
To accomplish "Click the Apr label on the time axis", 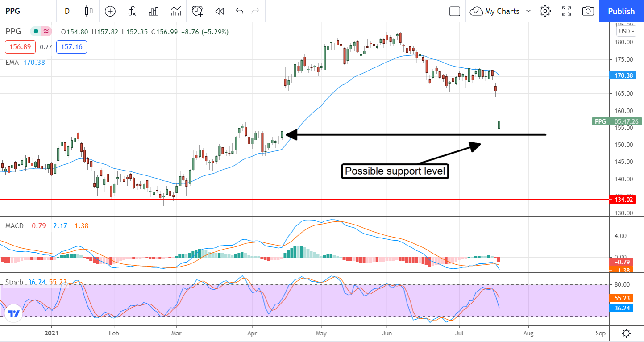I will (x=252, y=333).
